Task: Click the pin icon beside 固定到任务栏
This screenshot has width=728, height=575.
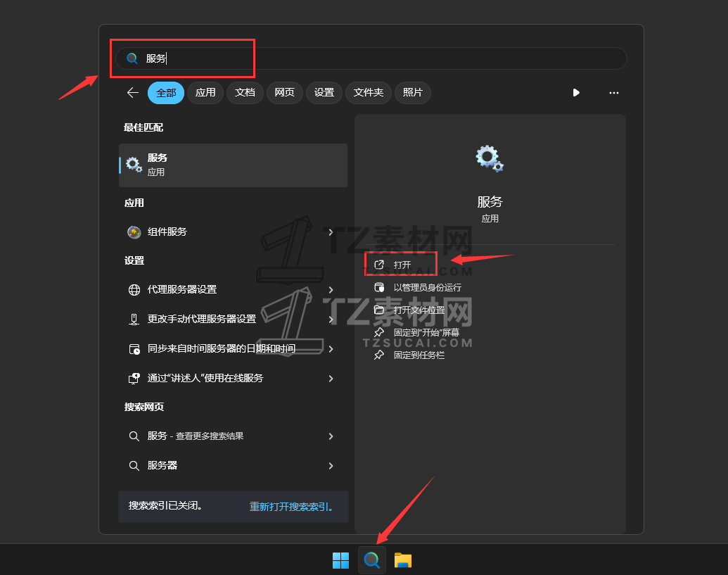Action: tap(379, 355)
